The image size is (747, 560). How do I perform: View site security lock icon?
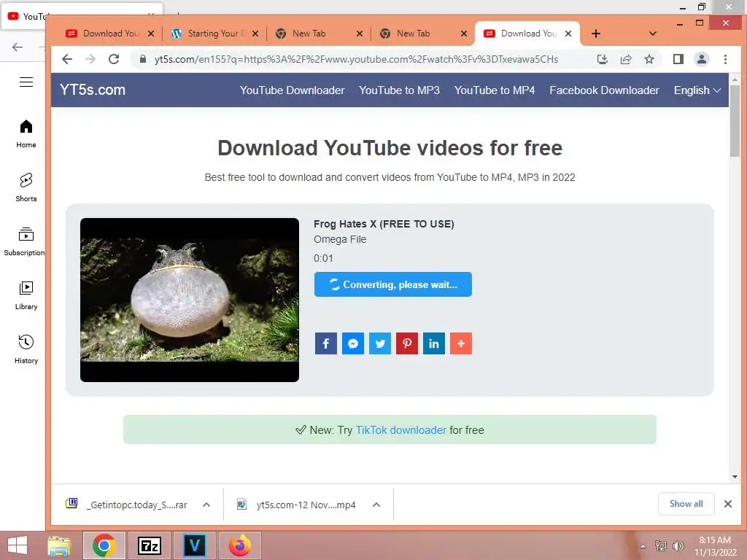click(142, 59)
